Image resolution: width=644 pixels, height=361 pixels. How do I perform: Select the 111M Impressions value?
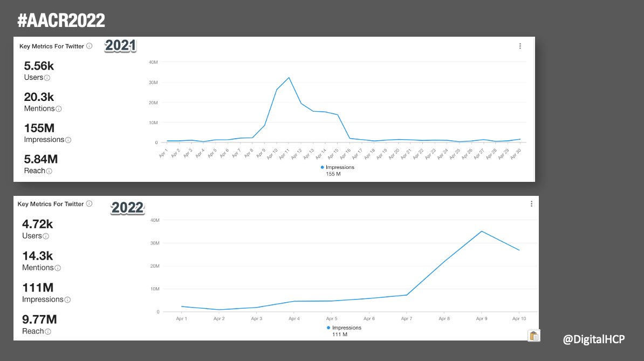pyautogui.click(x=38, y=288)
